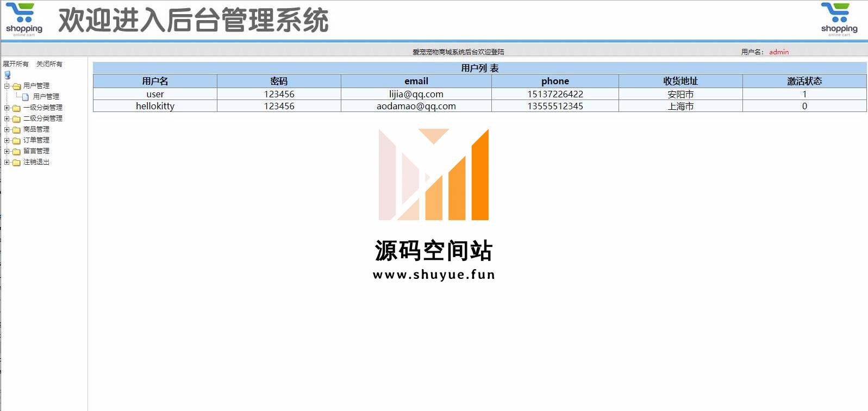868x411 pixels.
Task: Click the shopping cart logo above the admin username
Action: [839, 19]
